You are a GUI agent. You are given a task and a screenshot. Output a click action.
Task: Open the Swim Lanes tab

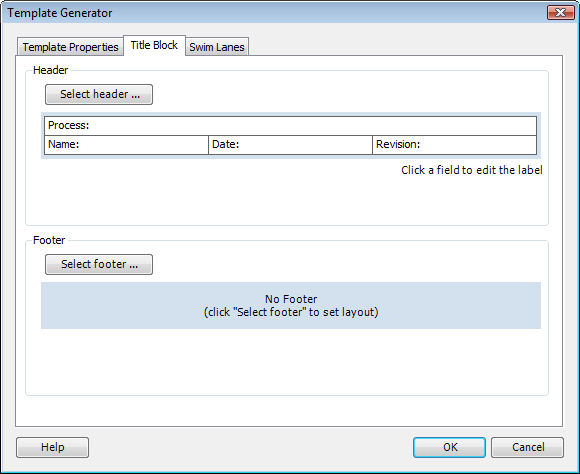tap(217, 47)
